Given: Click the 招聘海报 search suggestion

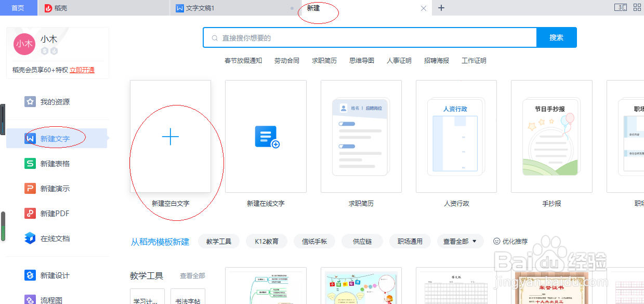Looking at the screenshot, I should [437, 61].
